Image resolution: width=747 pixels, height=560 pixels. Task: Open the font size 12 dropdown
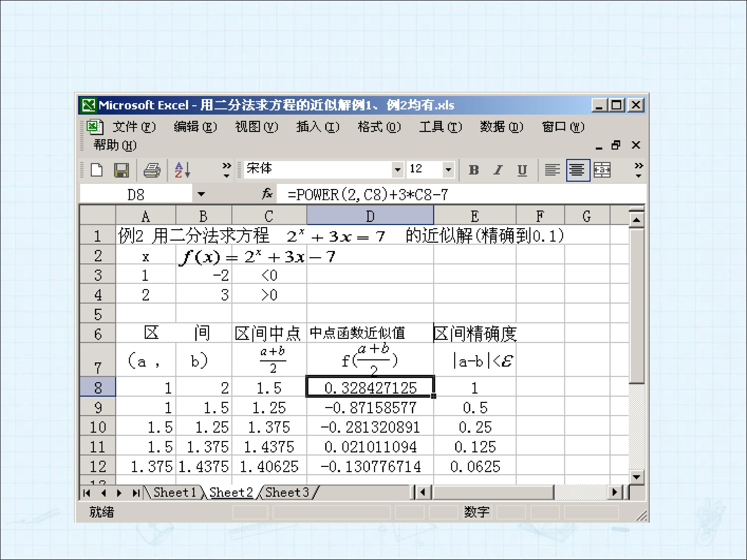[x=448, y=170]
